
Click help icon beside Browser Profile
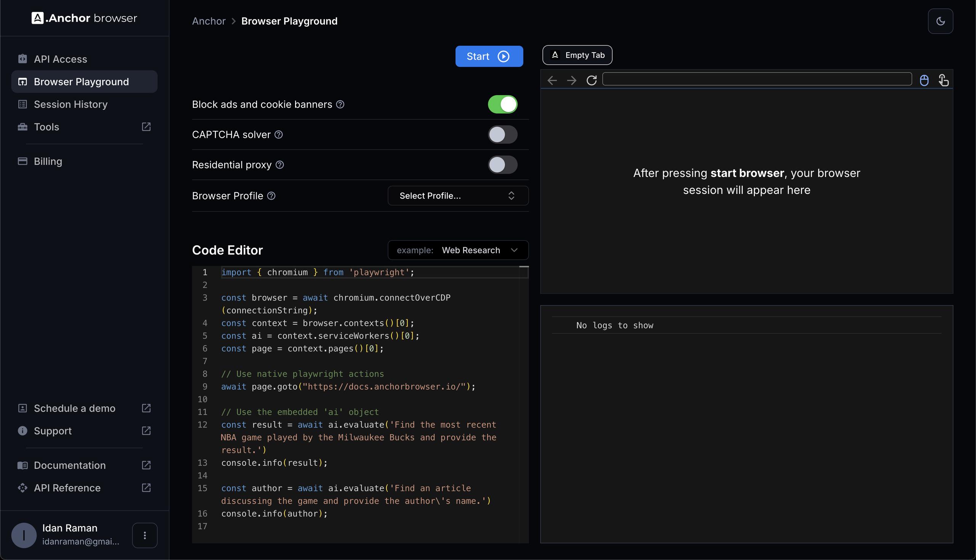click(271, 196)
